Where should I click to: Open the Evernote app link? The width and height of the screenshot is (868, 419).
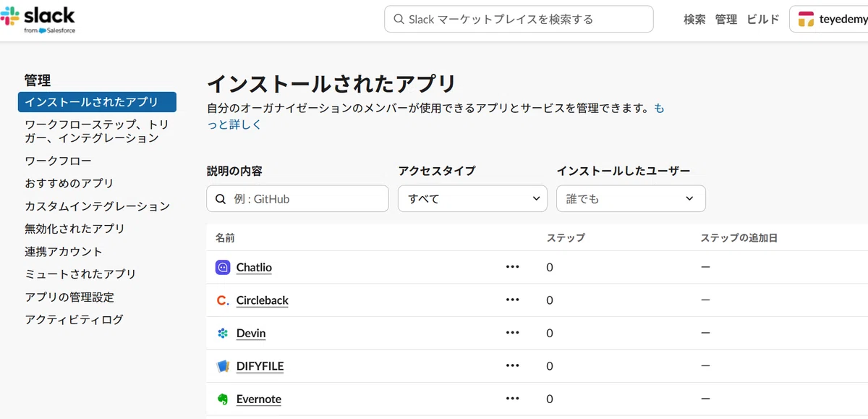259,399
